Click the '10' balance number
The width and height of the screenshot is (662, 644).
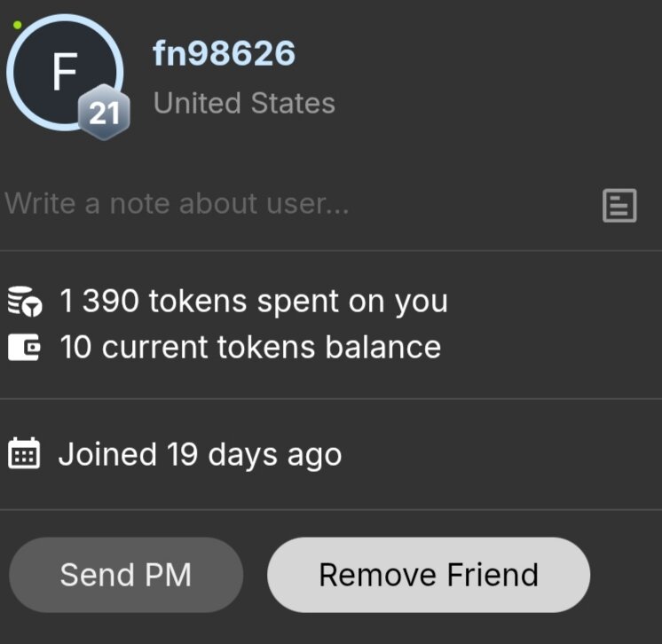point(76,346)
